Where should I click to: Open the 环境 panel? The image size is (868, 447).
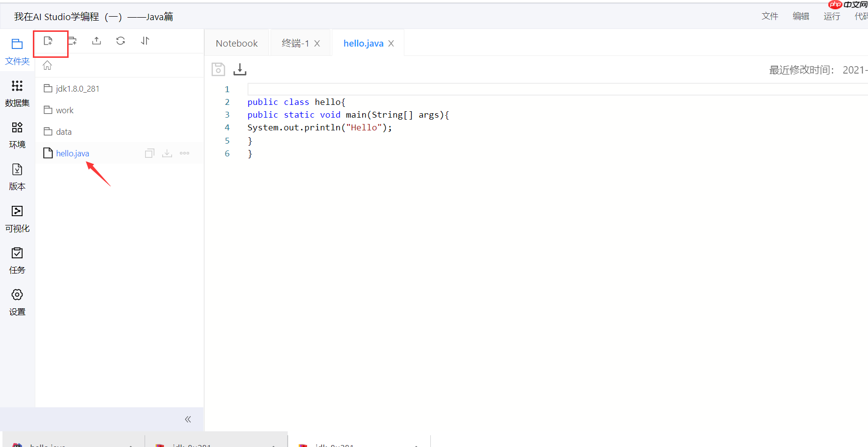[17, 134]
